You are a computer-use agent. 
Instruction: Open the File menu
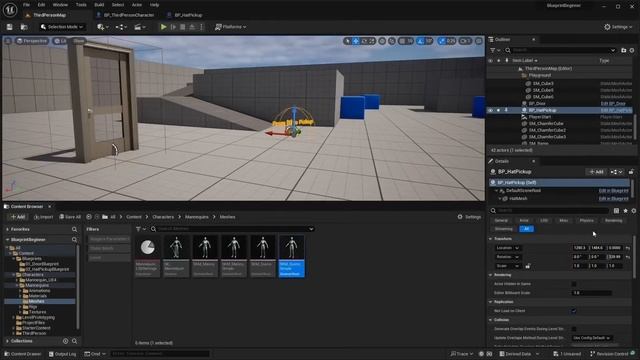point(27,5)
